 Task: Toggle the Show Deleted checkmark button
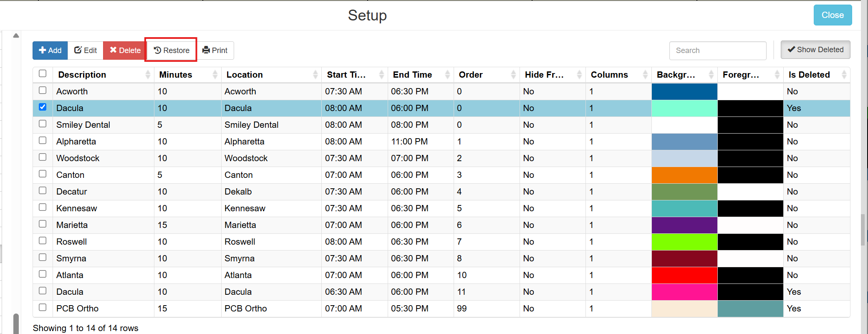(x=815, y=50)
